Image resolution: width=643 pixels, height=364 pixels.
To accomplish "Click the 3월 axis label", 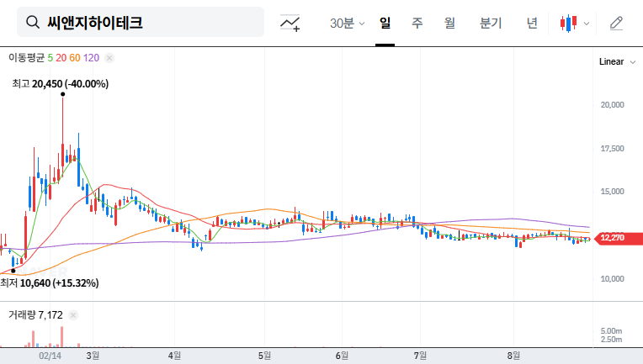I will 93,356.
